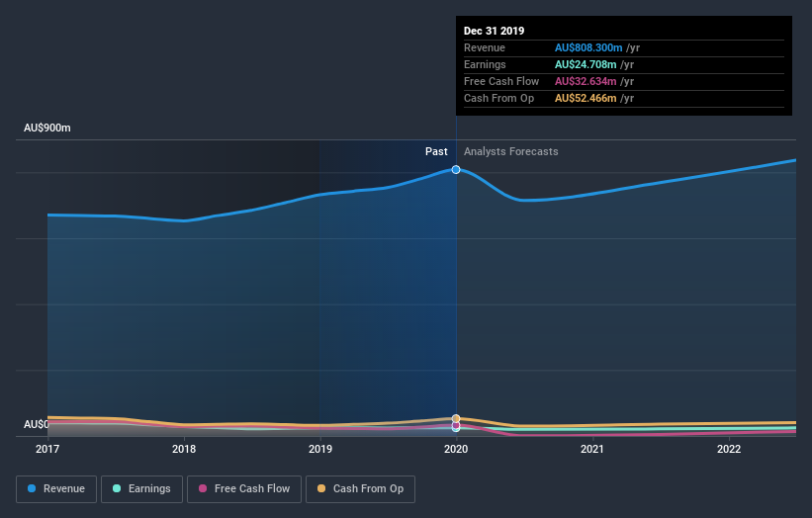Click the 'Free Cash Flow' tooltip row label
This screenshot has height=518, width=812.
[501, 81]
